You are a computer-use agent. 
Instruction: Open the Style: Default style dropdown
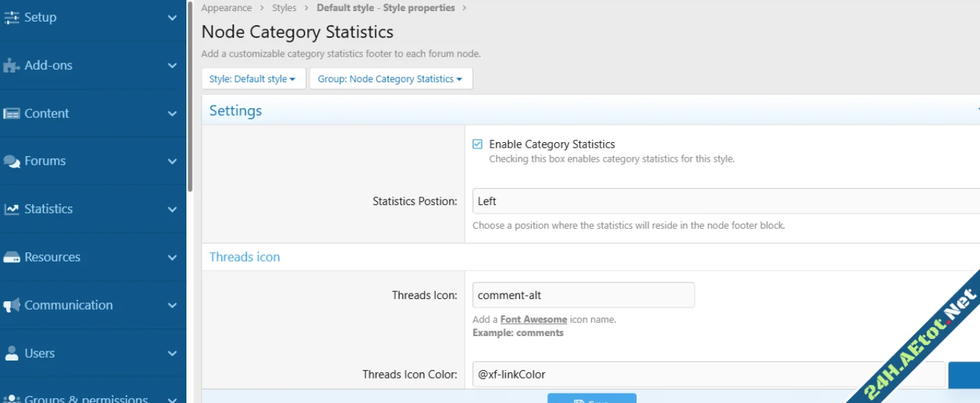pyautogui.click(x=253, y=79)
